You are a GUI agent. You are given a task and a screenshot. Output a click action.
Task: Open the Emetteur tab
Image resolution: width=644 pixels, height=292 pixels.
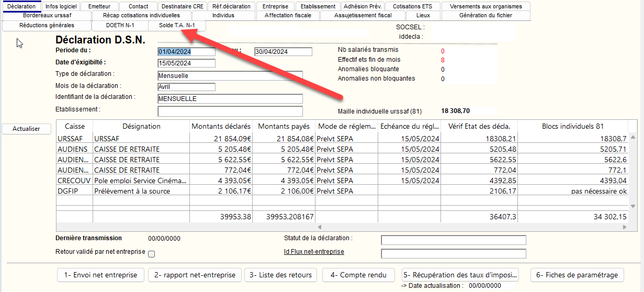pos(99,6)
